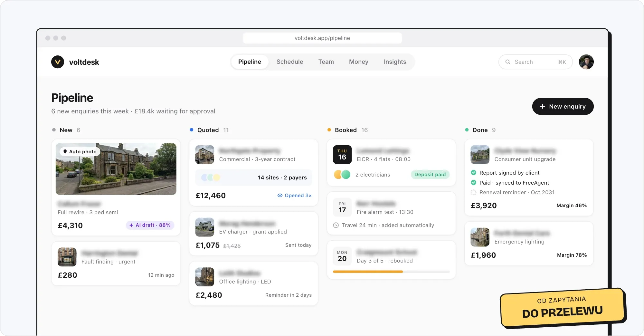Switch to the Pipeline tab
This screenshot has width=644, height=336.
click(x=250, y=62)
